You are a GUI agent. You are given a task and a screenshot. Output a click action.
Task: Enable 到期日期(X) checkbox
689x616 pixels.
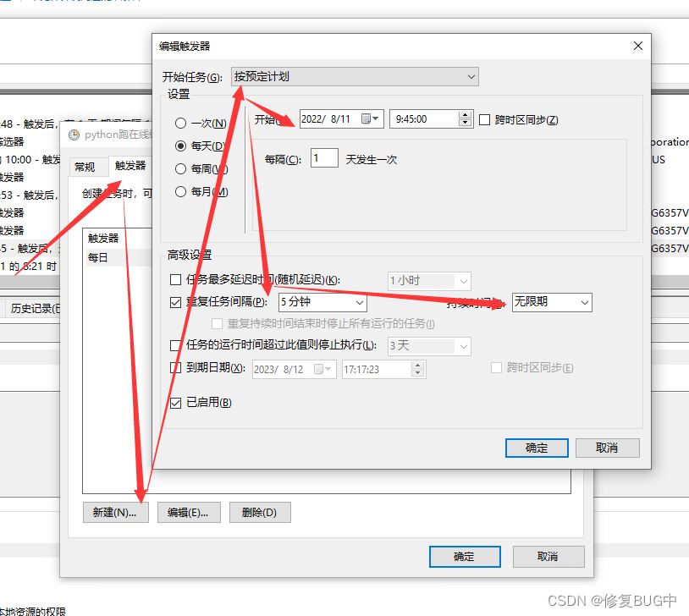(x=175, y=367)
